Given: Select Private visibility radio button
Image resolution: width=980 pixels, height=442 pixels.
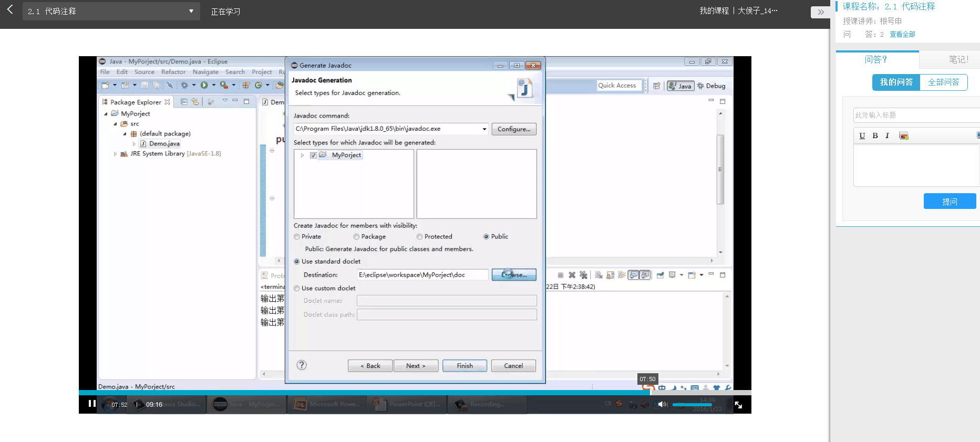Looking at the screenshot, I should coord(297,237).
